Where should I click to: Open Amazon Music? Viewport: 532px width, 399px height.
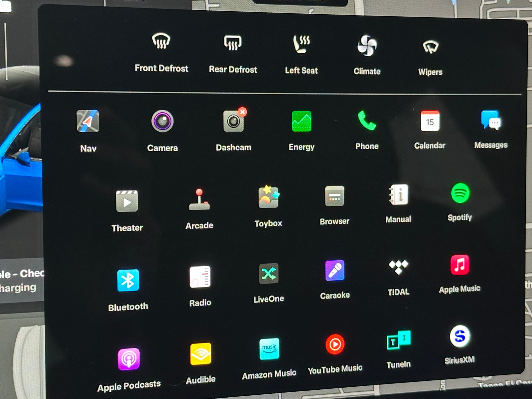pyautogui.click(x=269, y=349)
